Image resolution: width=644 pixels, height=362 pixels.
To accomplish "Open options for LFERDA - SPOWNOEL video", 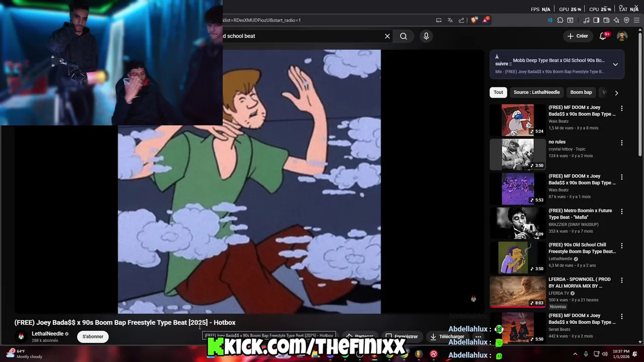I will tap(622, 280).
